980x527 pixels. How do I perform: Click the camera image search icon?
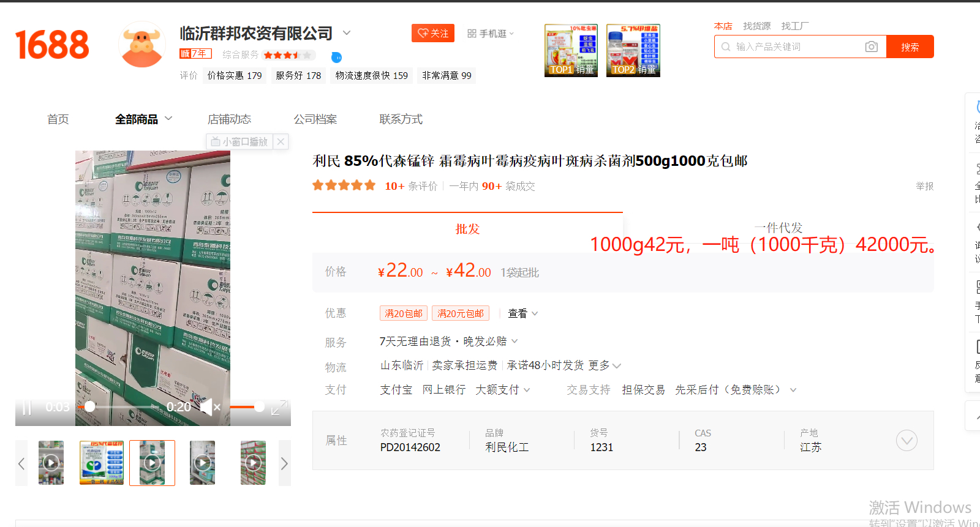[872, 47]
